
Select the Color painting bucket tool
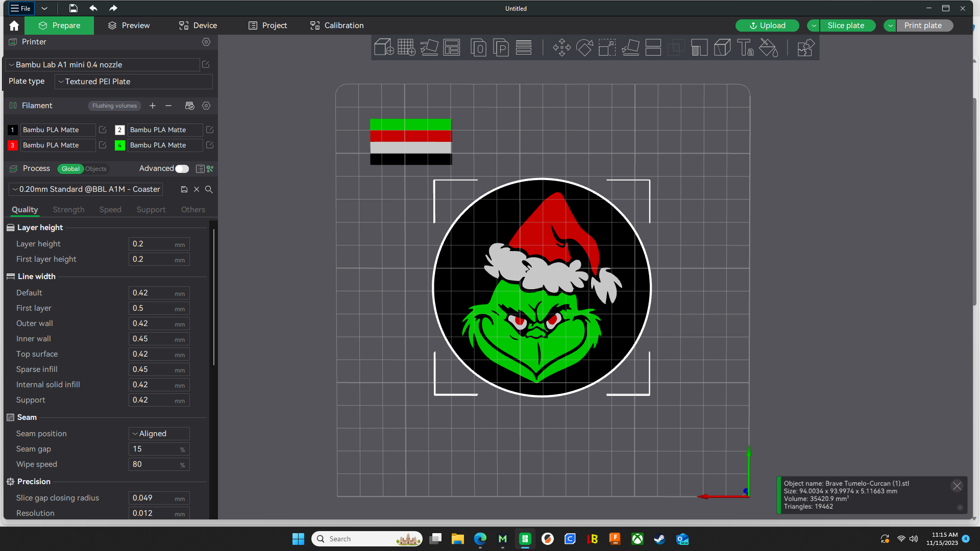point(768,47)
